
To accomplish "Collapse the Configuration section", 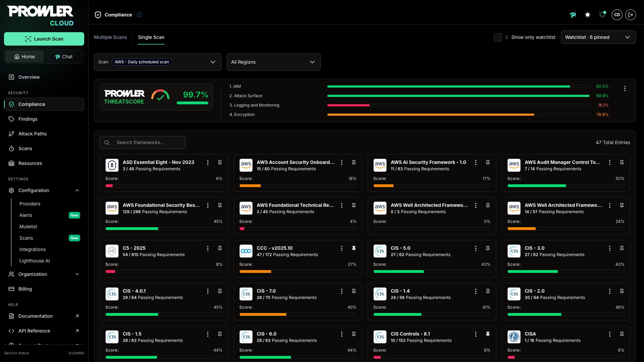I will (x=44, y=190).
